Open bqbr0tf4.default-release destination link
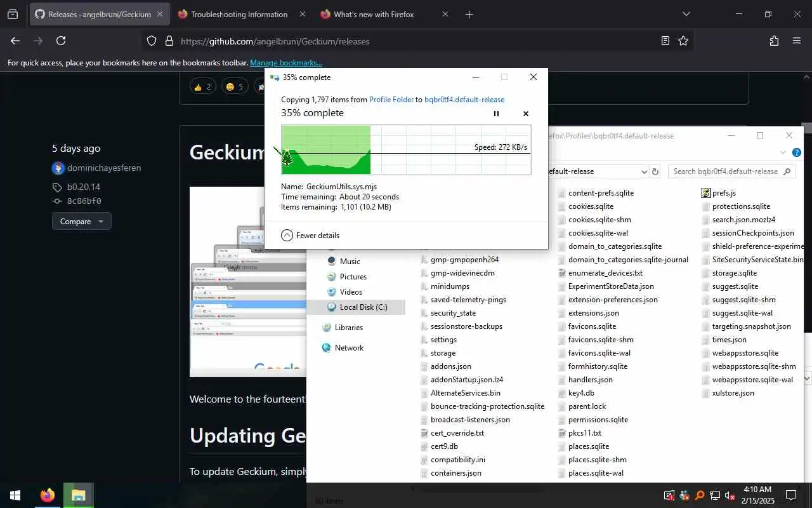The image size is (812, 508). coord(464,100)
